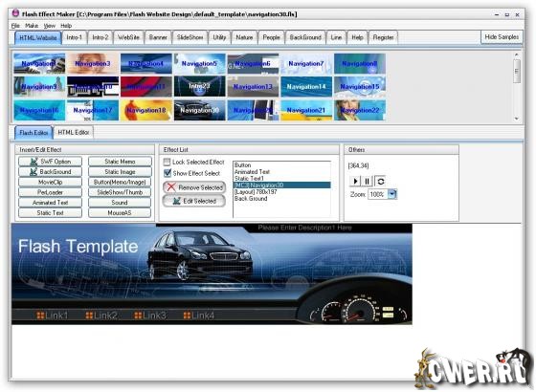Screen dimensions: 536x392
Task: Select Back Ground in Effect List
Action: pyautogui.click(x=251, y=199)
